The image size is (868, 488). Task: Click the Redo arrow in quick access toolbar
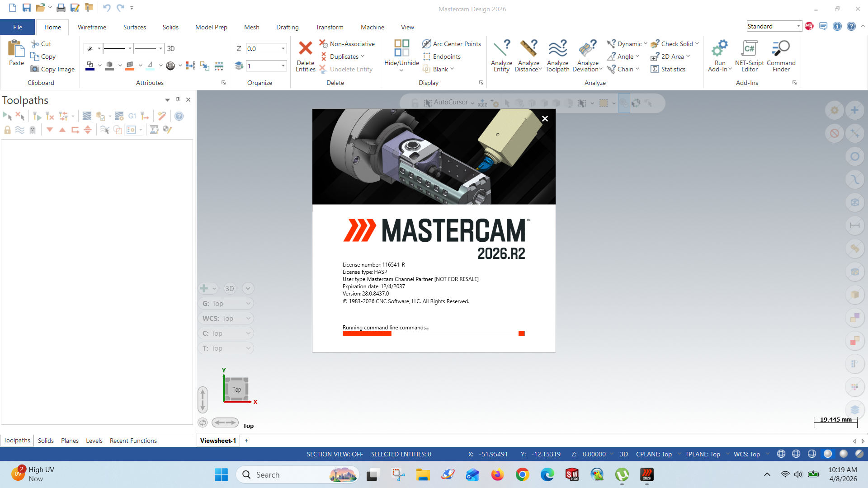point(120,8)
